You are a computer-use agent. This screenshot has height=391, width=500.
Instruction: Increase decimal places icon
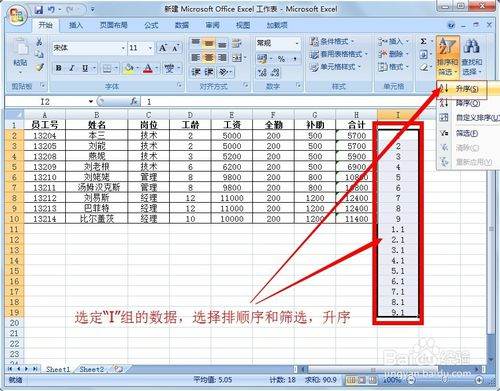point(262,72)
